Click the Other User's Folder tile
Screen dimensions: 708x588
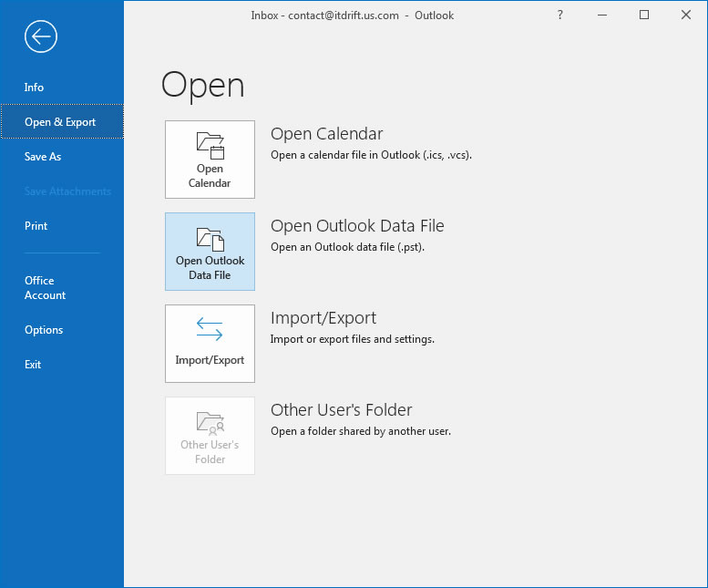coord(210,436)
